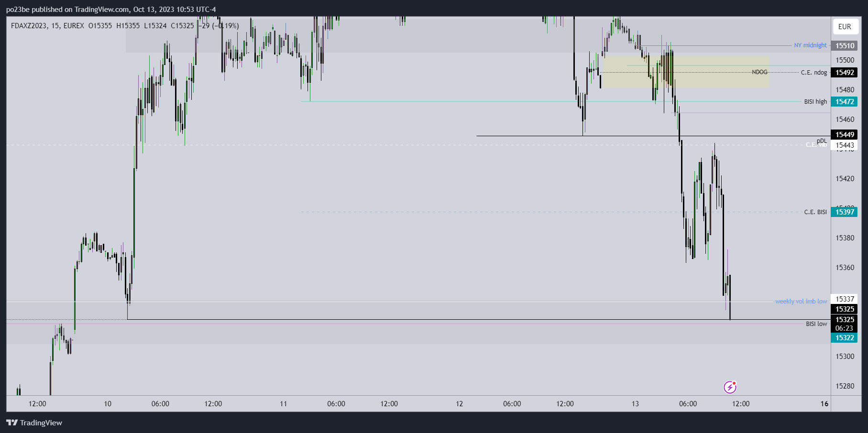Click the TradingView logo at bottom left
Image resolution: width=868 pixels, height=433 pixels.
pos(34,422)
